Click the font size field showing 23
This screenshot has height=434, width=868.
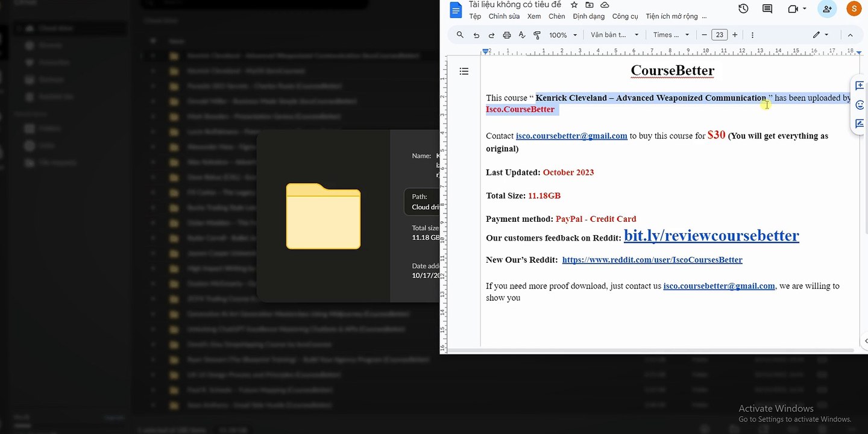pos(719,35)
